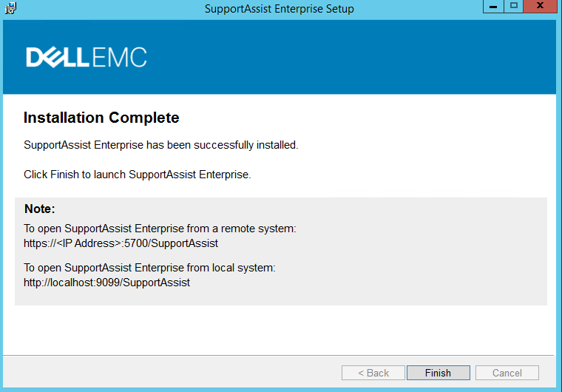The height and width of the screenshot is (392, 562).
Task: Minimize the SupportAssist Enterprise Setup window
Action: 493,7
